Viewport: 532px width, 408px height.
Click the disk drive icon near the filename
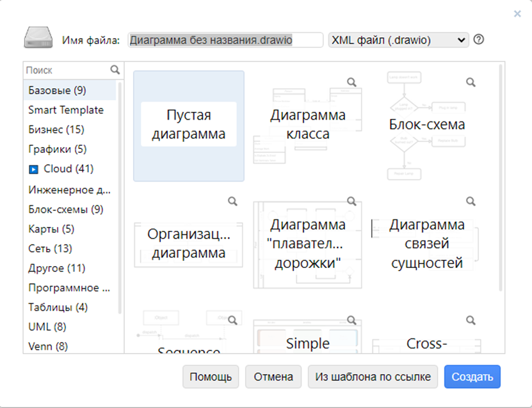(x=37, y=37)
